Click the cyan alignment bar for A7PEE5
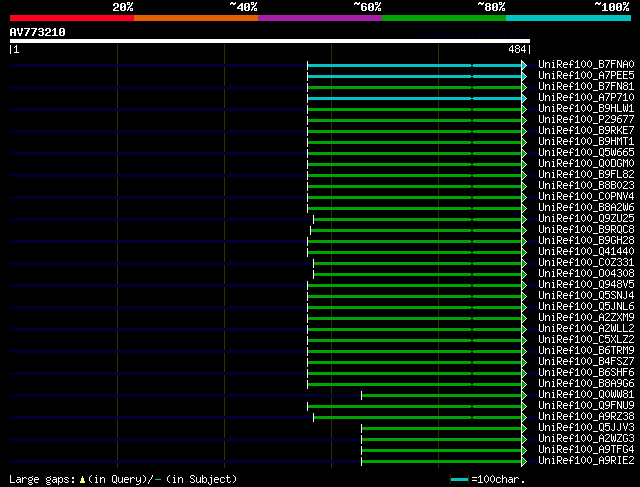The height and width of the screenshot is (487, 640). pyautogui.click(x=414, y=76)
